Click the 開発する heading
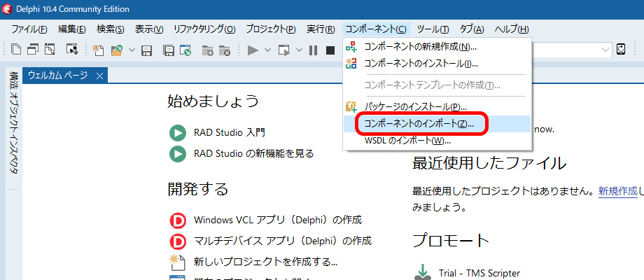The width and height of the screenshot is (644, 280). point(197,188)
